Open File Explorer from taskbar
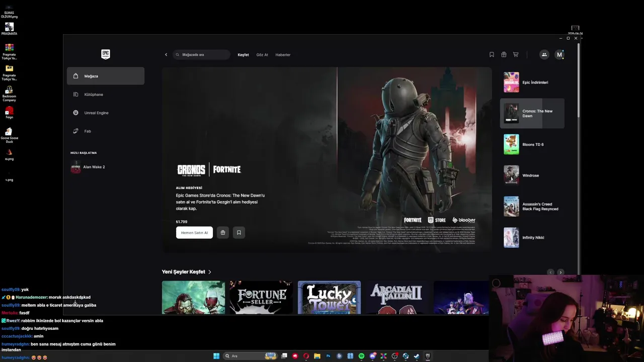This screenshot has width=644, height=362. click(x=317, y=356)
